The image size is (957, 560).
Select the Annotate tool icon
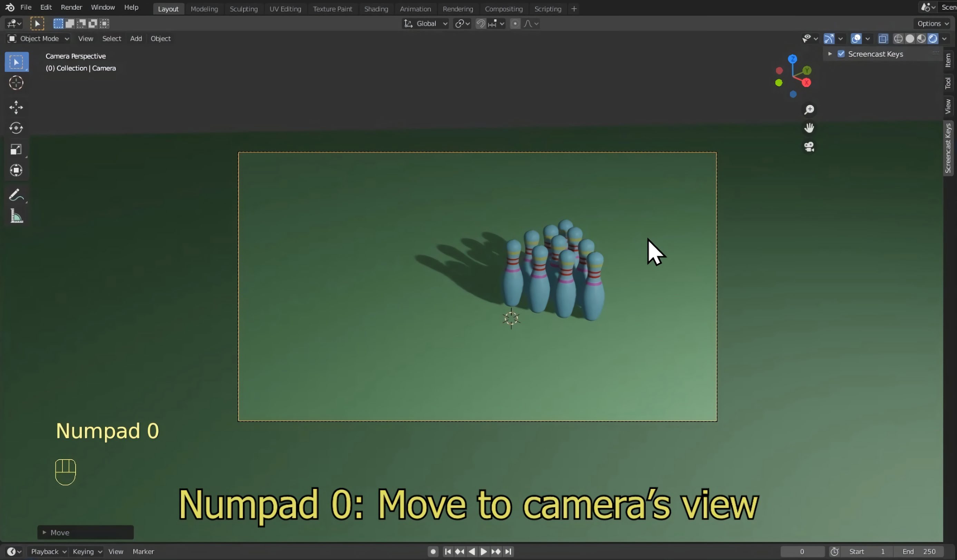16,195
